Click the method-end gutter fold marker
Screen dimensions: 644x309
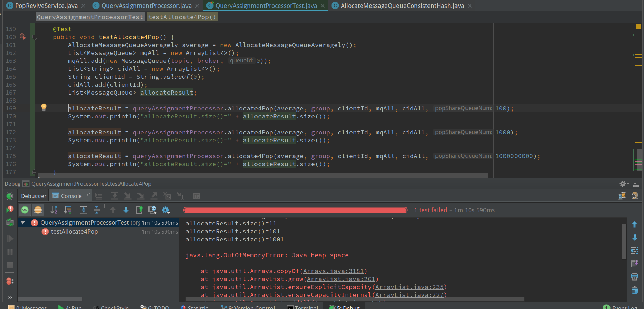tap(35, 172)
